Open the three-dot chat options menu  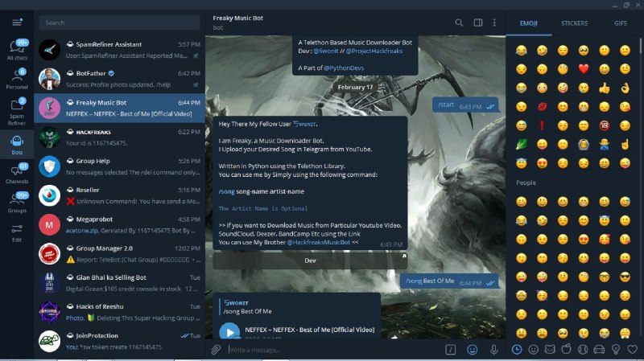pos(494,23)
